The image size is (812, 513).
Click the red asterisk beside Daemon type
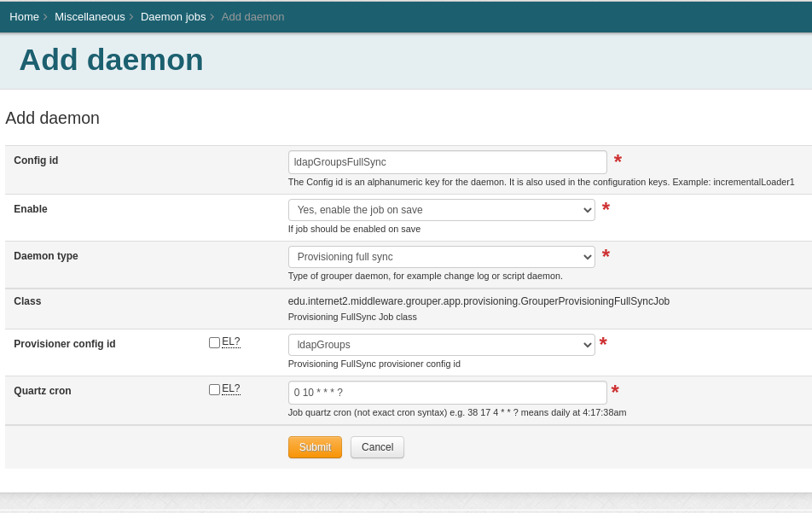[x=606, y=256]
